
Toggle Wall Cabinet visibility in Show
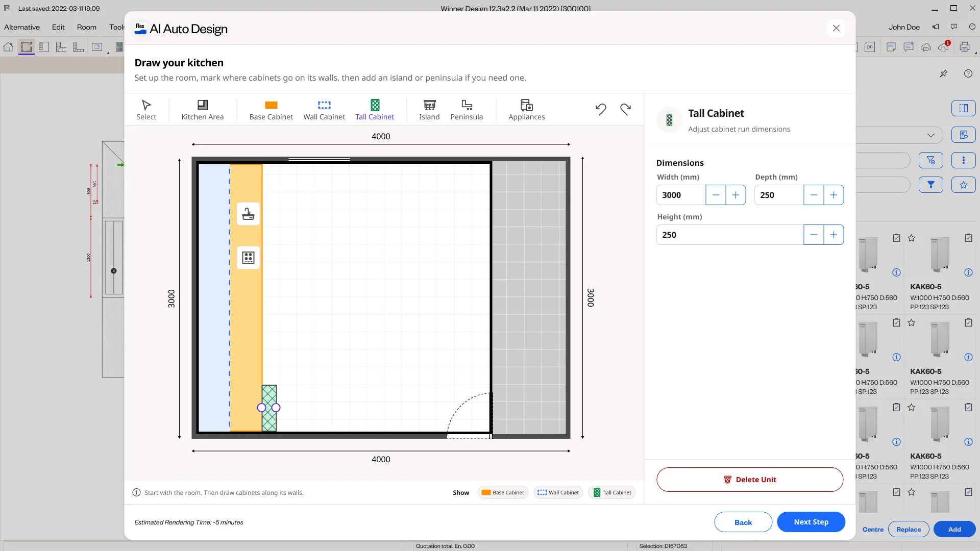pos(558,492)
